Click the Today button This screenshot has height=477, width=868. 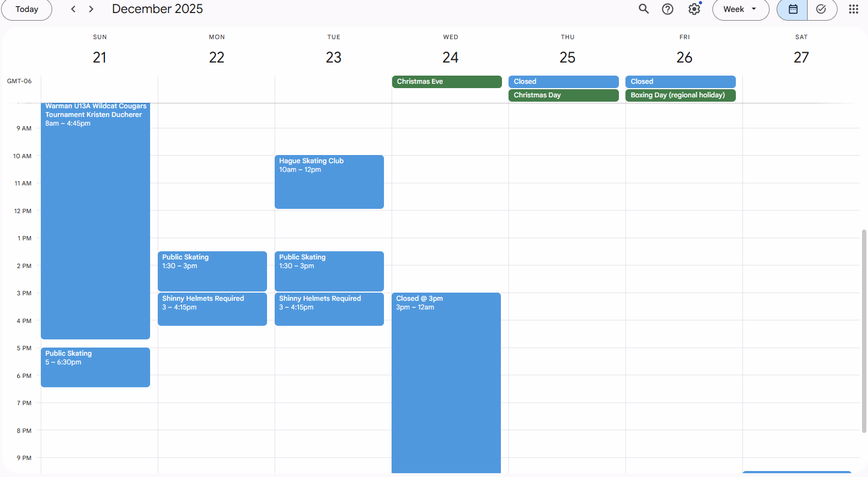(x=27, y=9)
